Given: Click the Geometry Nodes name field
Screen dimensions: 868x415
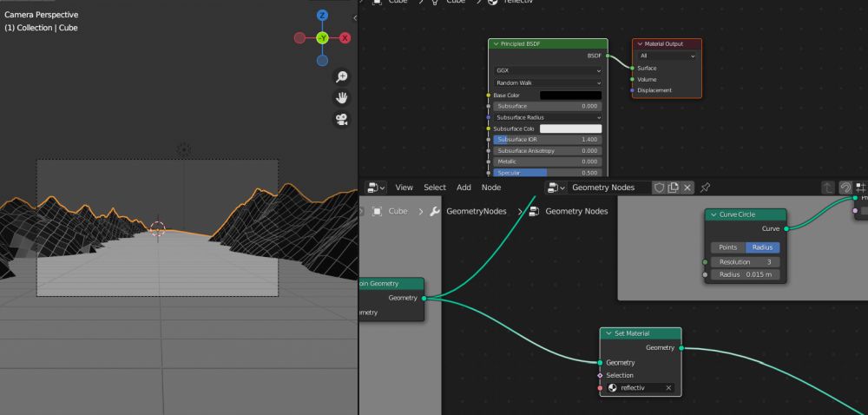Looking at the screenshot, I should click(609, 188).
